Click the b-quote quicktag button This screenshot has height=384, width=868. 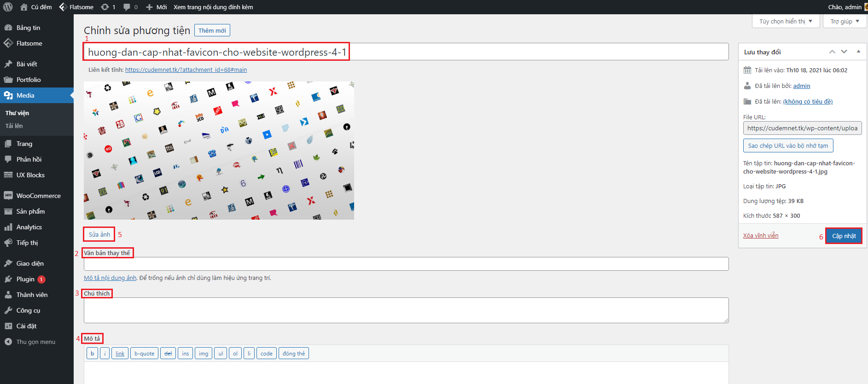[145, 354]
